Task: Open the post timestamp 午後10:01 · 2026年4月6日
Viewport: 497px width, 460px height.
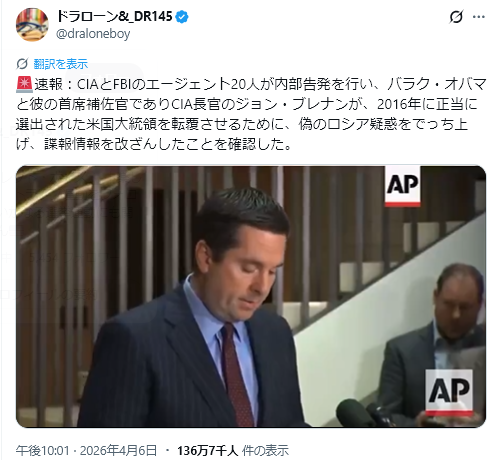Action: 86,451
